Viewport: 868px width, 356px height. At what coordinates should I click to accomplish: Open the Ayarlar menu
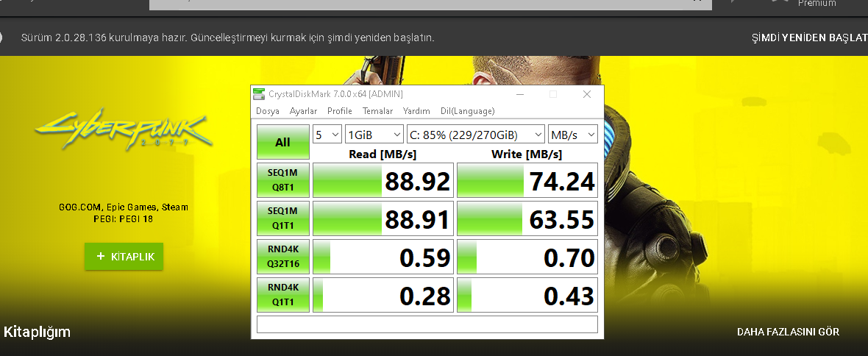tap(303, 111)
